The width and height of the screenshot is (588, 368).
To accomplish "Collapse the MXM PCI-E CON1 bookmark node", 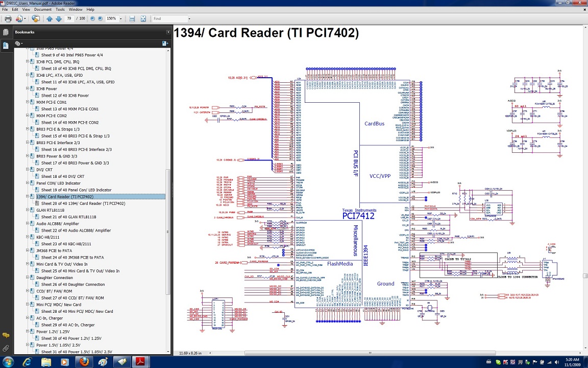I will pyautogui.click(x=28, y=102).
